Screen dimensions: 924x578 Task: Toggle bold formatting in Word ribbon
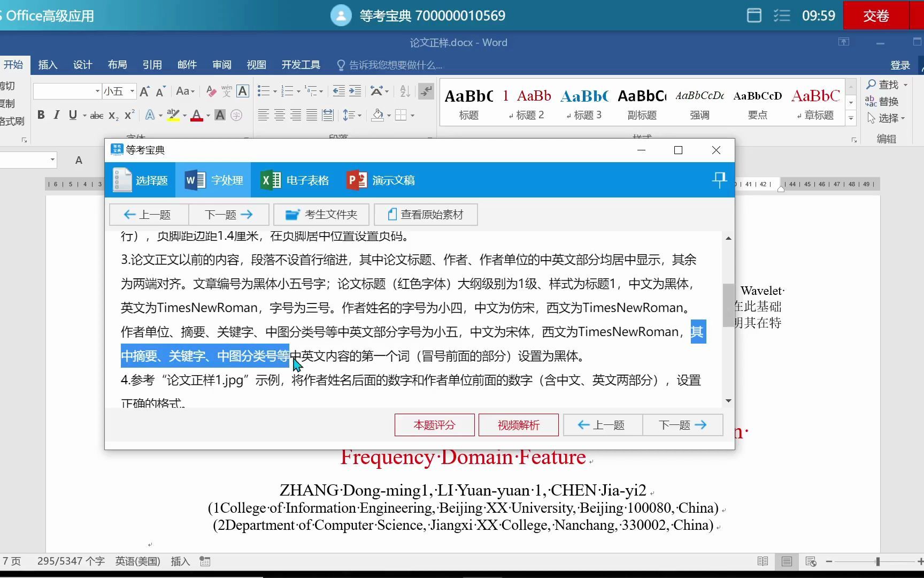coord(41,115)
